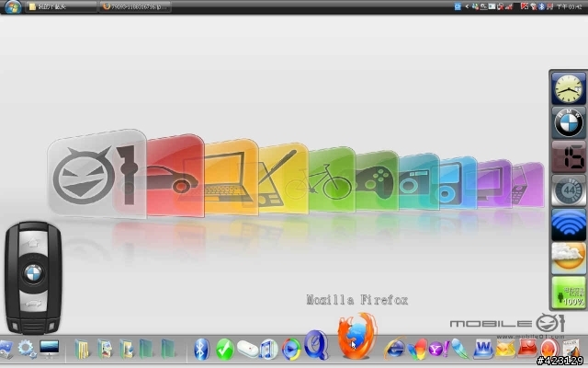Click the digital number 15 widget
The image size is (588, 368).
coord(569,156)
